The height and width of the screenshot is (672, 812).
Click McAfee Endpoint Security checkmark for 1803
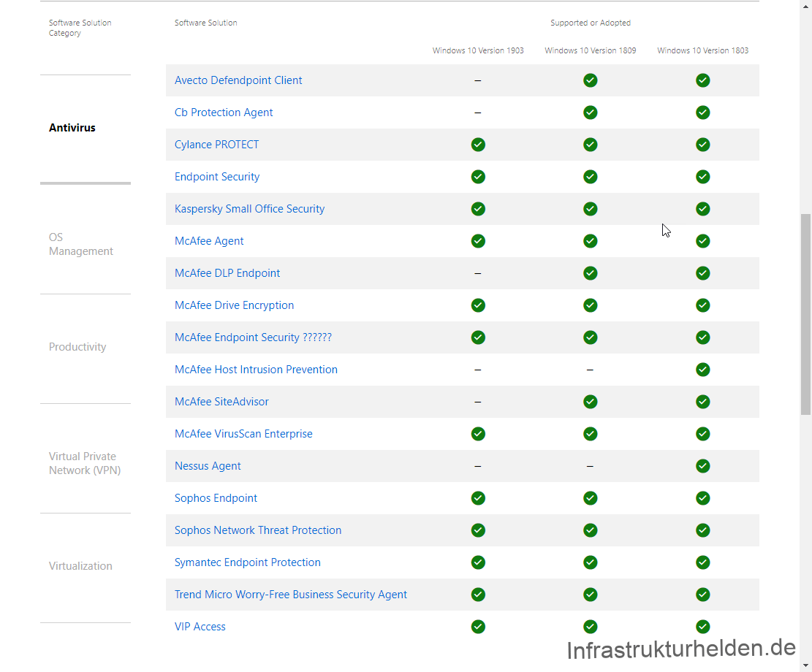coord(702,337)
